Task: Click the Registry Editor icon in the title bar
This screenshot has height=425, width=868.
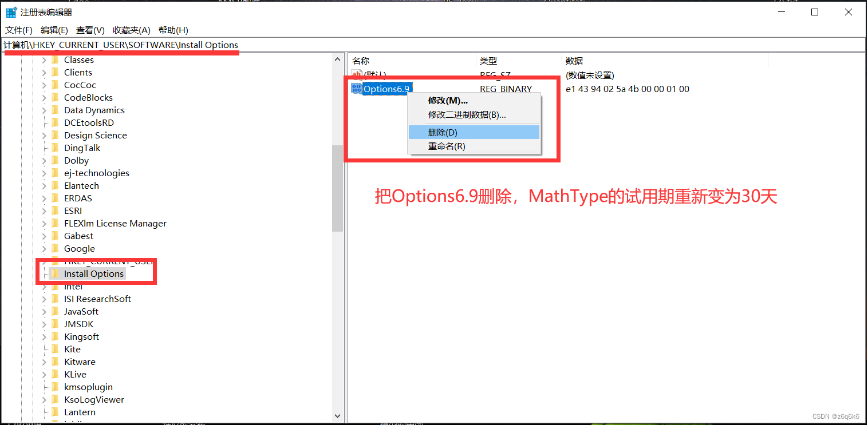Action: tap(11, 11)
